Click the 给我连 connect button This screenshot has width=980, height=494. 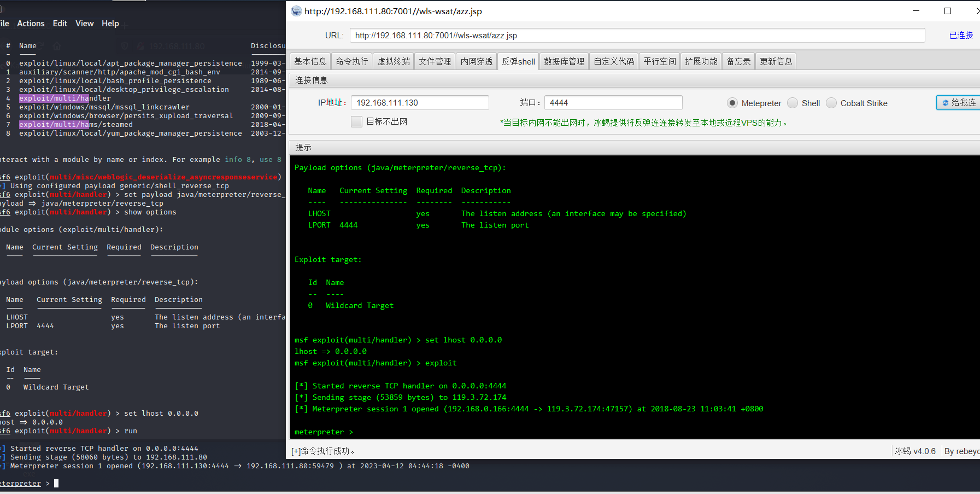[959, 103]
